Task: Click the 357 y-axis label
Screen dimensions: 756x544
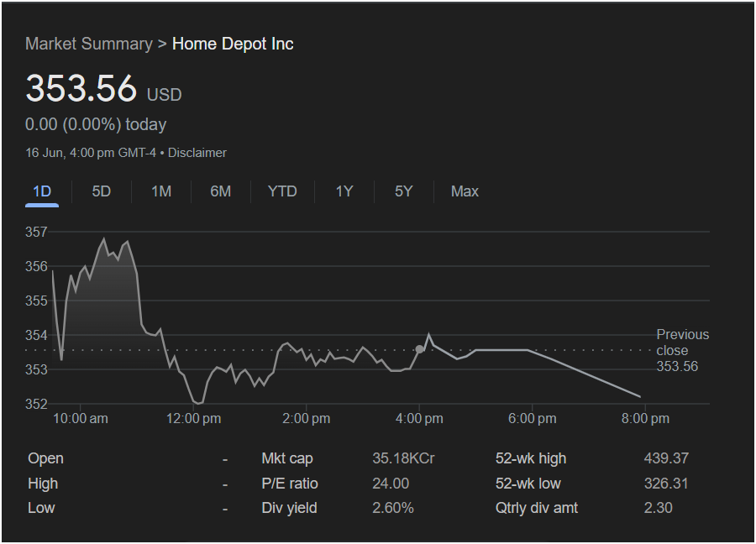Action: click(36, 232)
